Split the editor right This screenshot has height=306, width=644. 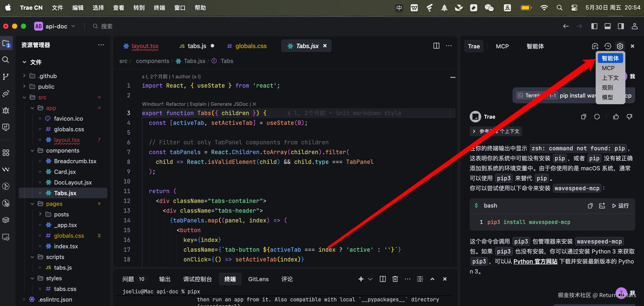click(x=436, y=46)
